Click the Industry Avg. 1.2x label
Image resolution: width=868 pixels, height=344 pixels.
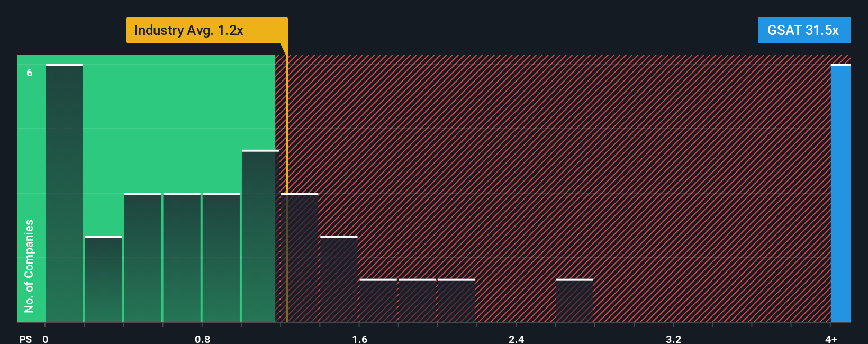coord(207,30)
